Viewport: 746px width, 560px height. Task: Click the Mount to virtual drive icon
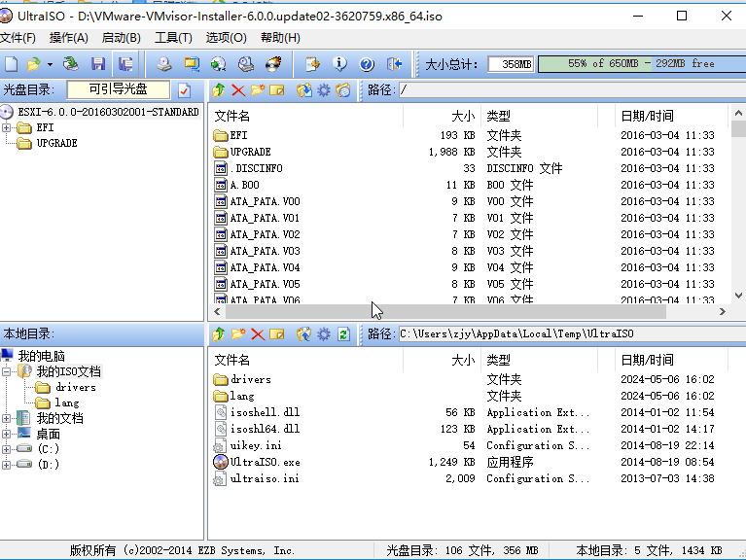click(219, 64)
